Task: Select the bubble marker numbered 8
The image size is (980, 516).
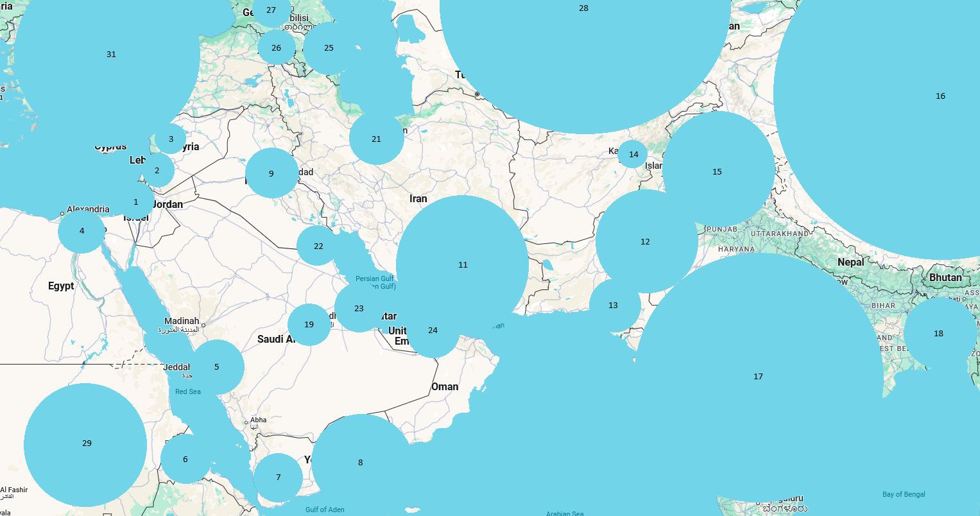Action: point(361,463)
